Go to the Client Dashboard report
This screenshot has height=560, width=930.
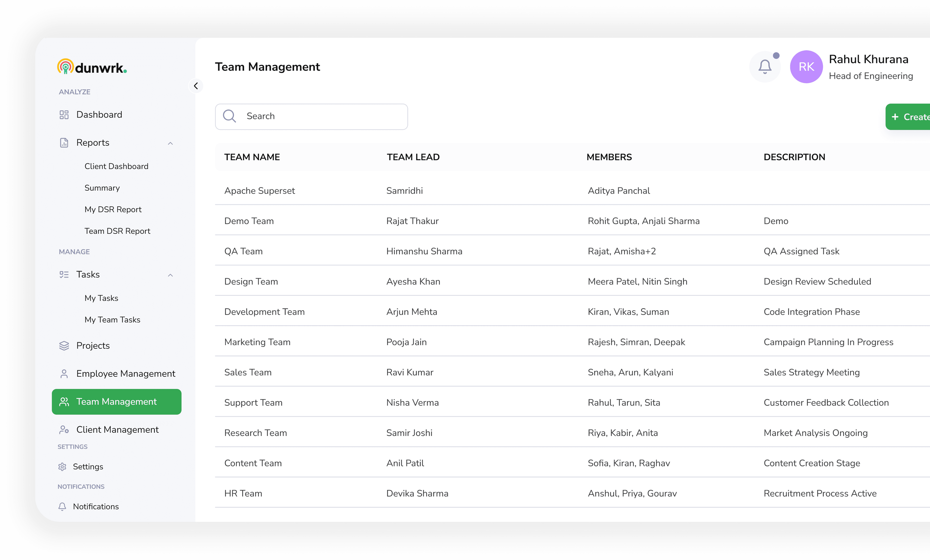pyautogui.click(x=116, y=166)
